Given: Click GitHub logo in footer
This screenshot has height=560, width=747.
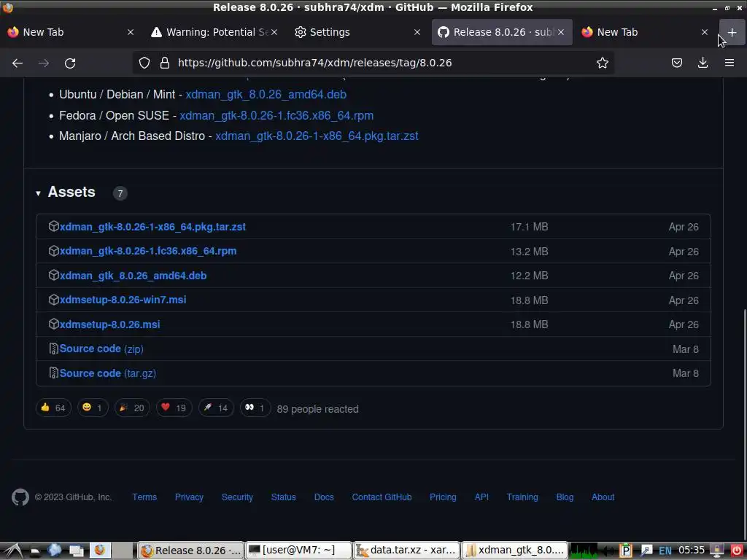Looking at the screenshot, I should click(x=20, y=497).
